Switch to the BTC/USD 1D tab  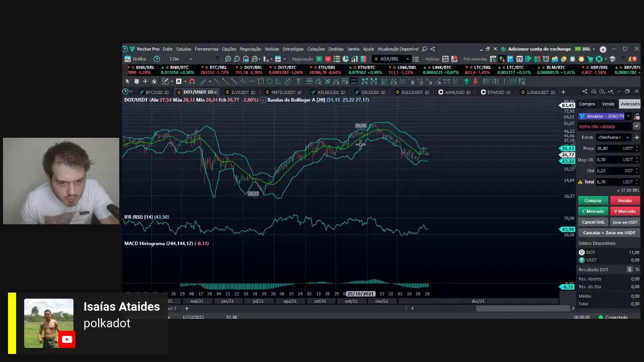(x=154, y=92)
